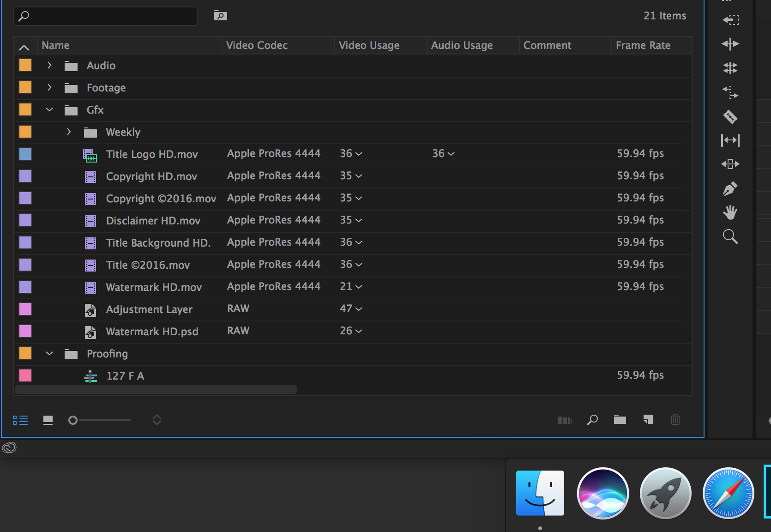Adjust the thumbnail zoom slider
771x532 pixels.
pyautogui.click(x=73, y=420)
